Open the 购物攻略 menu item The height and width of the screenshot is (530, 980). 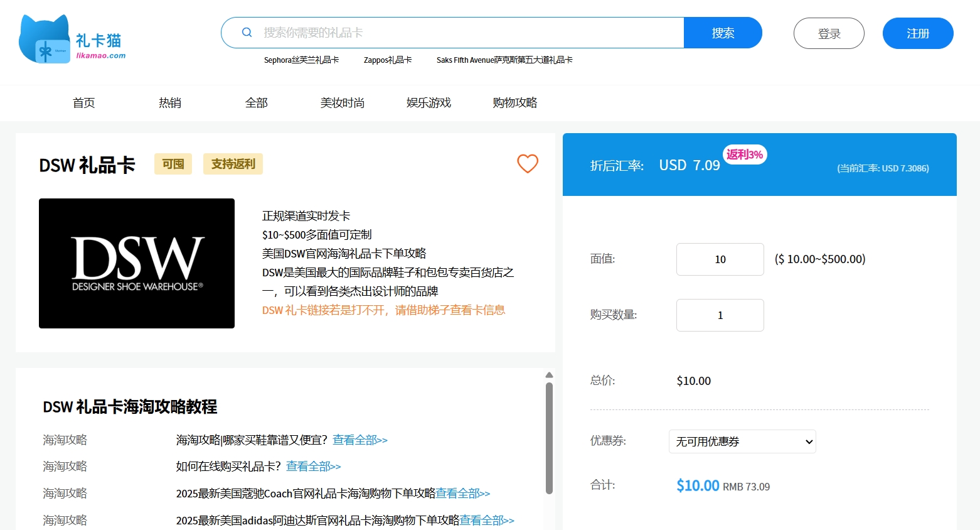514,103
